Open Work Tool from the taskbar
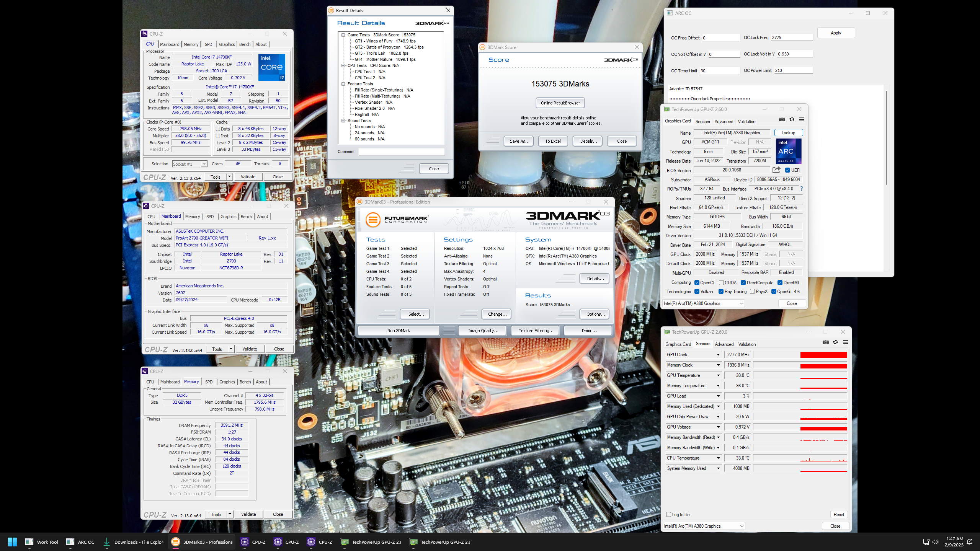980x551 pixels. (x=41, y=542)
